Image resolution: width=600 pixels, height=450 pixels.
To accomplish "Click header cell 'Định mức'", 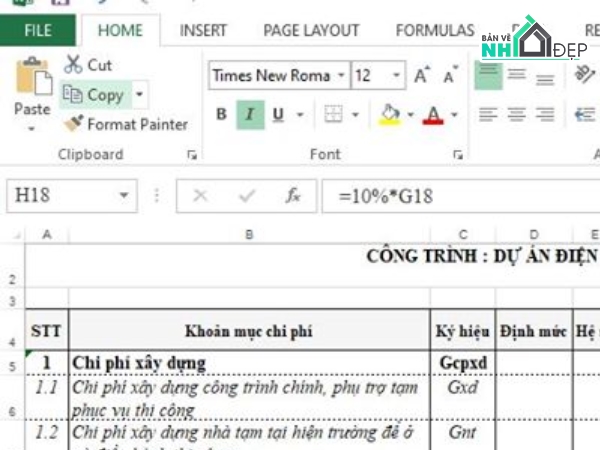I will tap(534, 331).
